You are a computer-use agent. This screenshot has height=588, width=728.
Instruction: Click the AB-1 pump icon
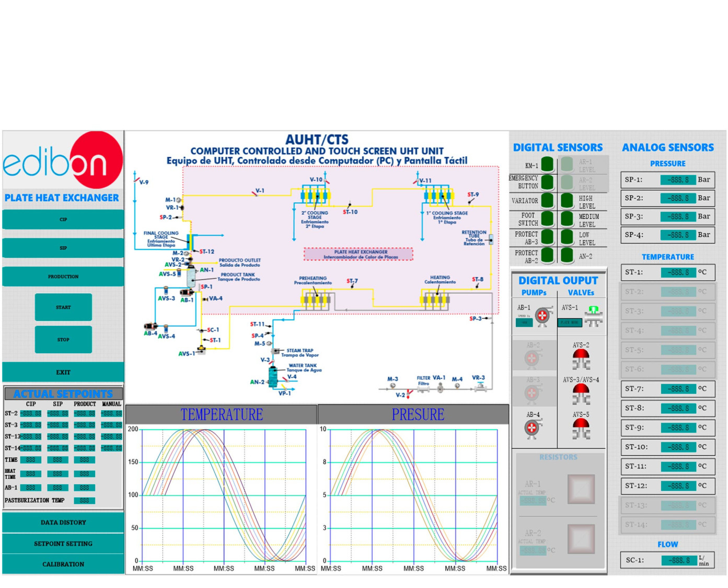pyautogui.click(x=543, y=316)
